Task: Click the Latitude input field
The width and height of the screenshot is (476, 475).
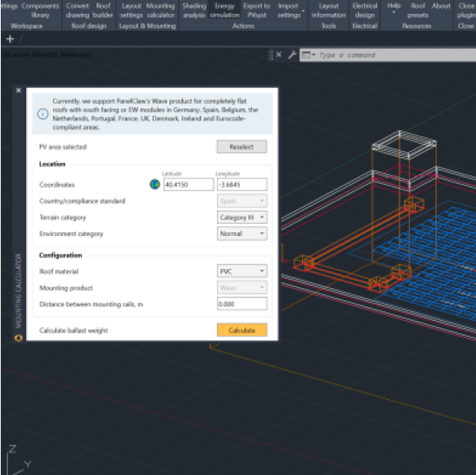Action: tap(188, 185)
